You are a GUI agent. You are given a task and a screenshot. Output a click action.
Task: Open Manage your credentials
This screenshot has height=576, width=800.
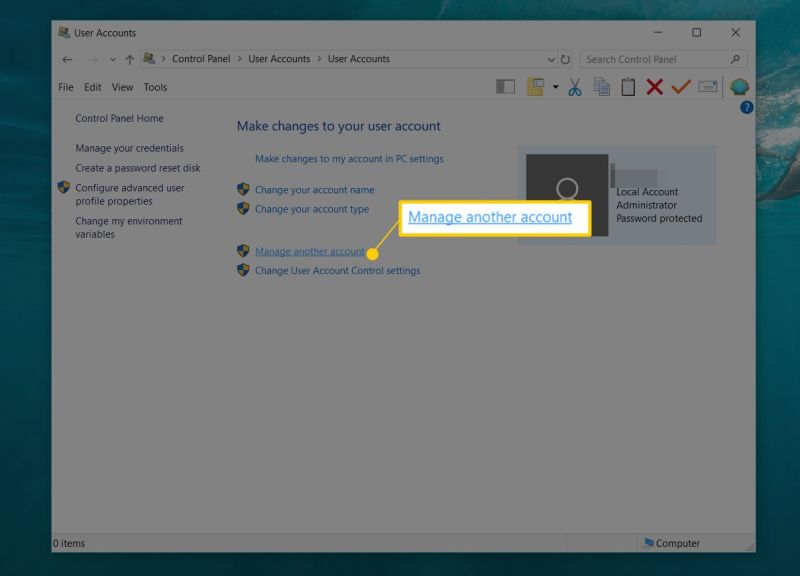[130, 148]
